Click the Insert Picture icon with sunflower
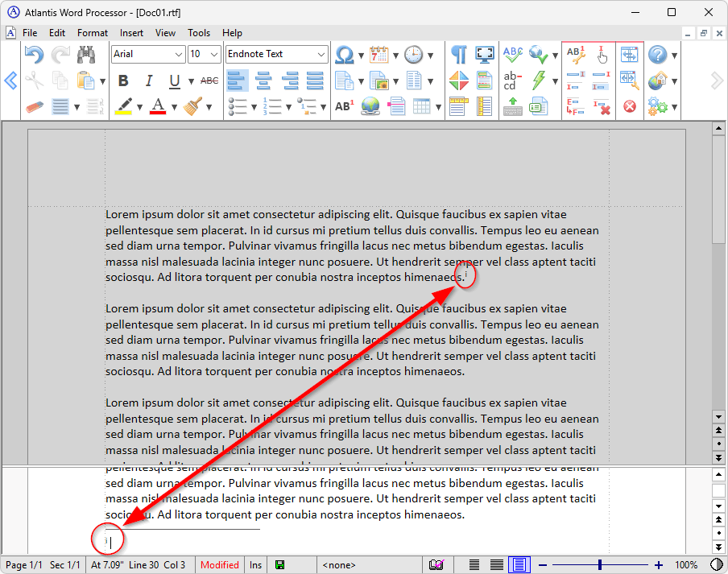This screenshot has width=728, height=574. (x=378, y=81)
